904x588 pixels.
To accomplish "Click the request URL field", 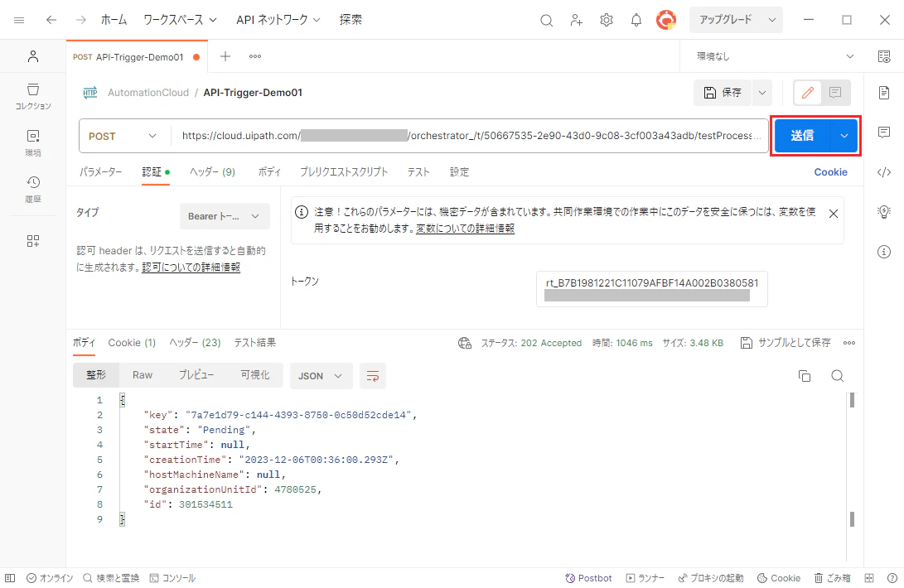I will (470, 136).
